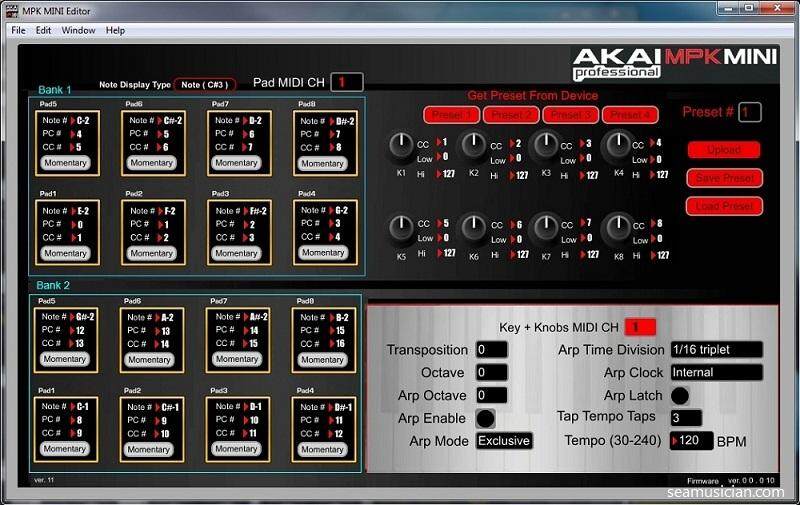Image resolution: width=800 pixels, height=505 pixels.
Task: Get Preset 4 from device
Action: click(x=630, y=115)
